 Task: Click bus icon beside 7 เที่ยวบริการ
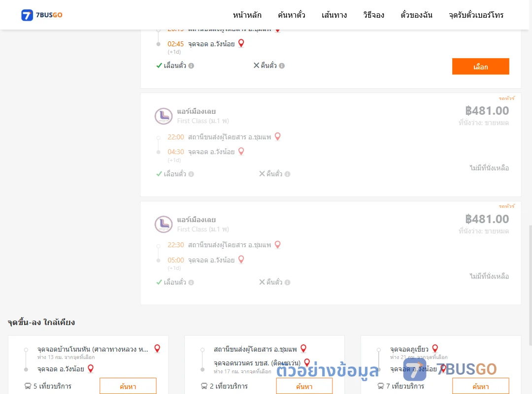tap(381, 386)
